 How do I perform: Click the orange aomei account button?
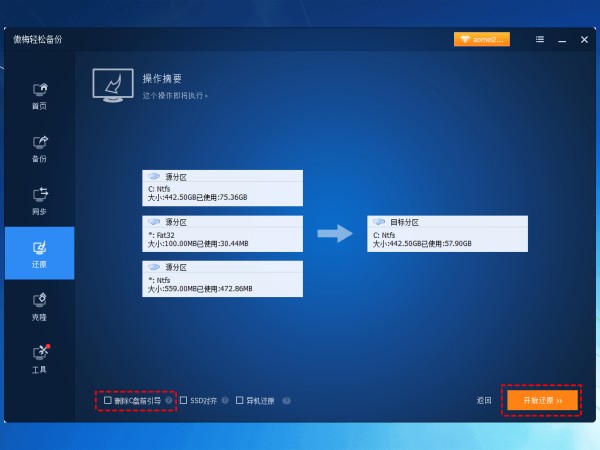click(x=482, y=39)
